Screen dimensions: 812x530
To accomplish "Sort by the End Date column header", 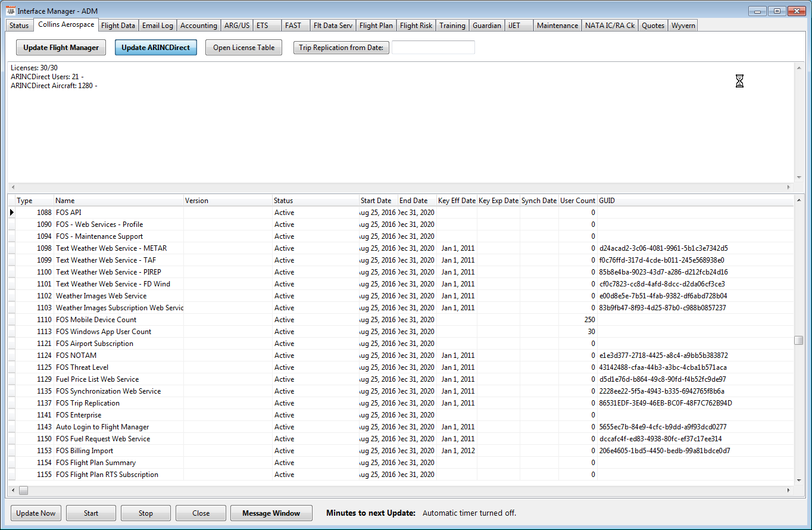I will 417,201.
